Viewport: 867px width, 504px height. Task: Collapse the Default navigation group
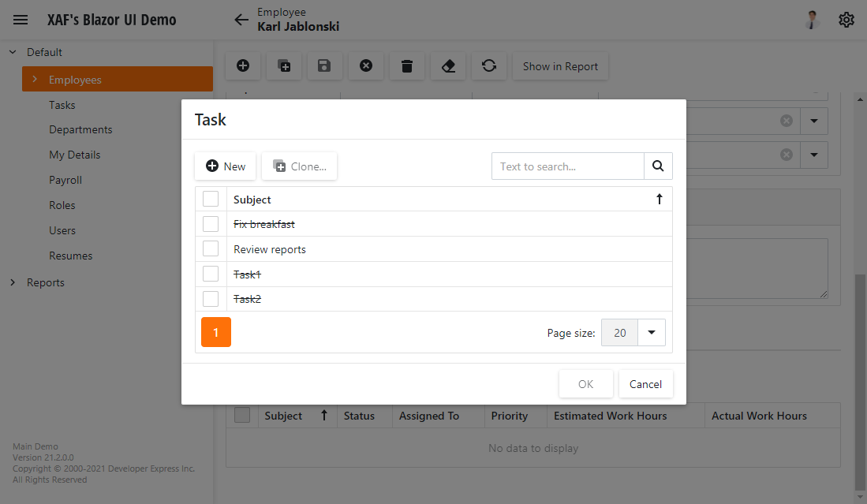13,52
